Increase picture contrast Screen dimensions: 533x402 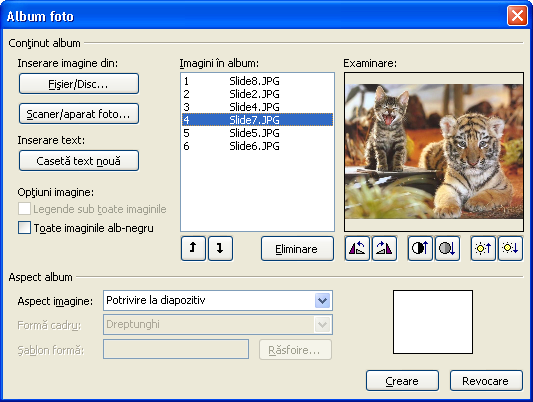[420, 249]
